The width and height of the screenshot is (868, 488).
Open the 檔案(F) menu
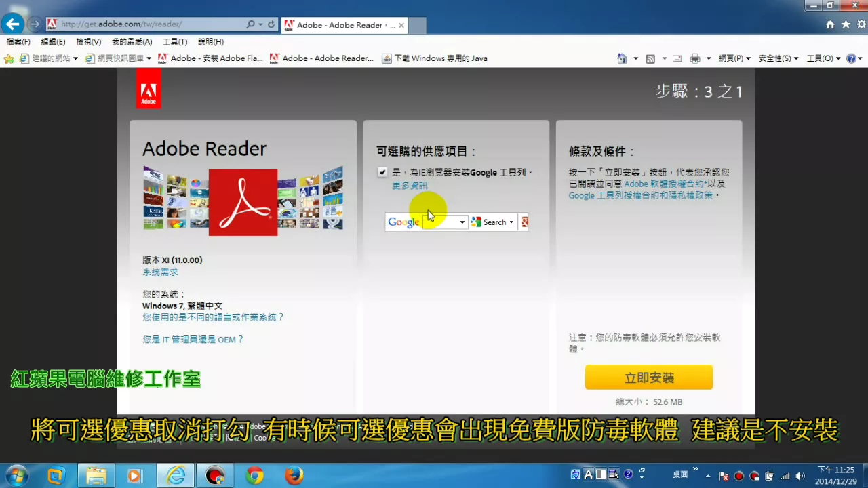pyautogui.click(x=18, y=42)
